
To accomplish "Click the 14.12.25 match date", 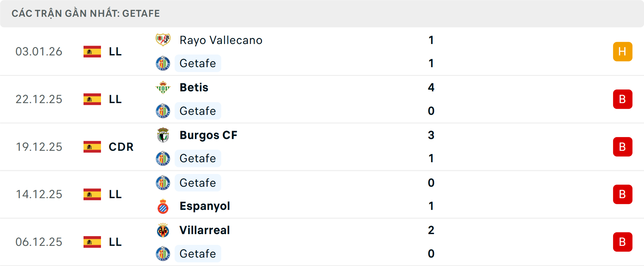I will pyautogui.click(x=39, y=194).
